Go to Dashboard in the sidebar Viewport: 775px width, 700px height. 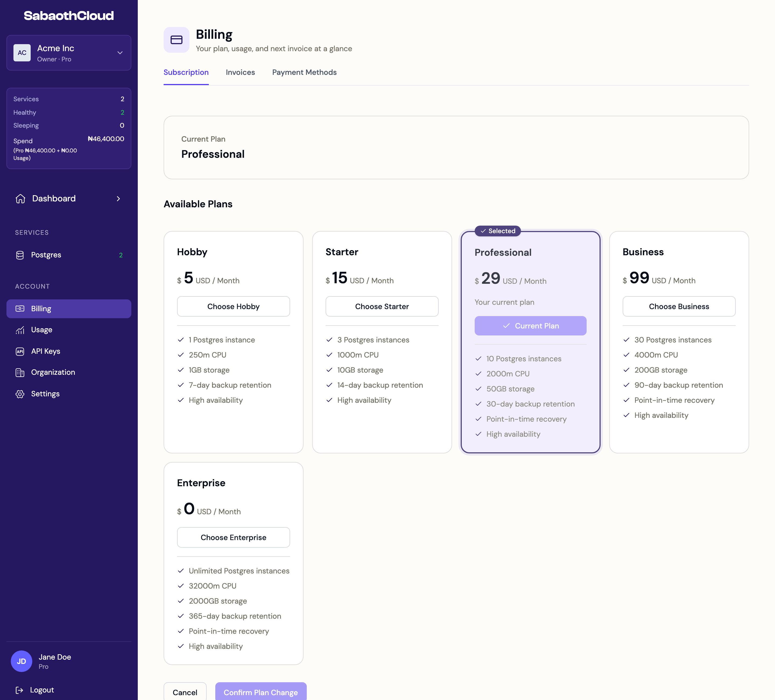(69, 198)
